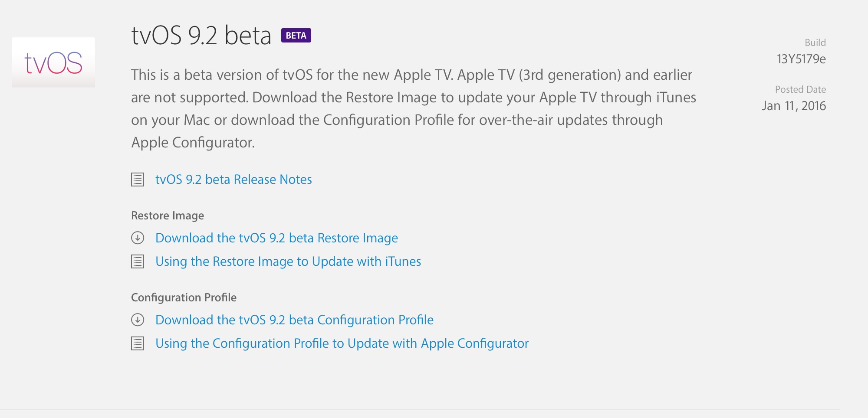This screenshot has width=868, height=418.
Task: Click the Posted Date label
Action: coord(800,89)
